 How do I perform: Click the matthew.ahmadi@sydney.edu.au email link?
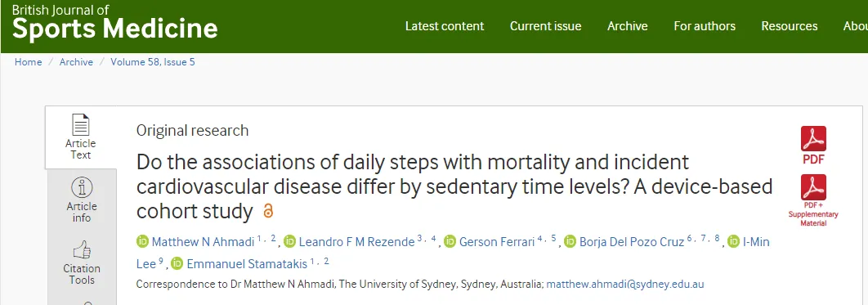[625, 285]
